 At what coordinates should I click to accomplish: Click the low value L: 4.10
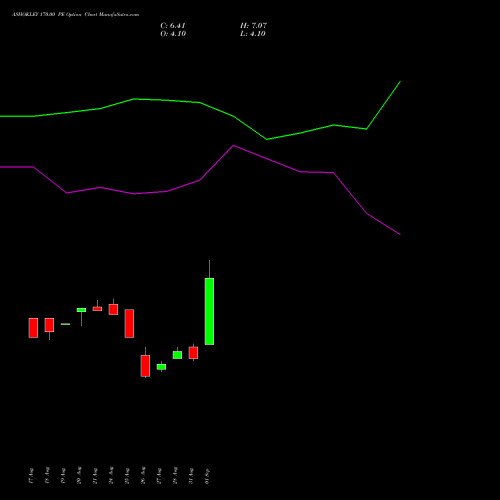(253, 34)
